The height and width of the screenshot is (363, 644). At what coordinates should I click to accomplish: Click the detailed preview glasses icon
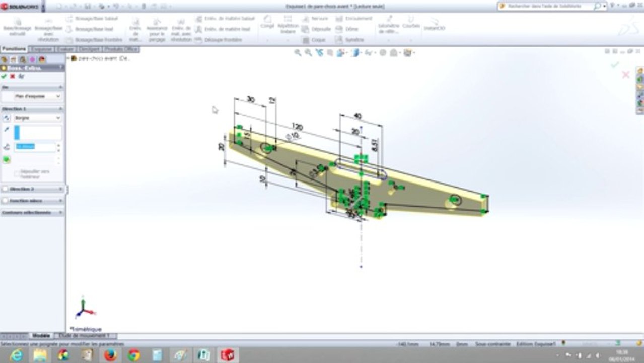21,76
